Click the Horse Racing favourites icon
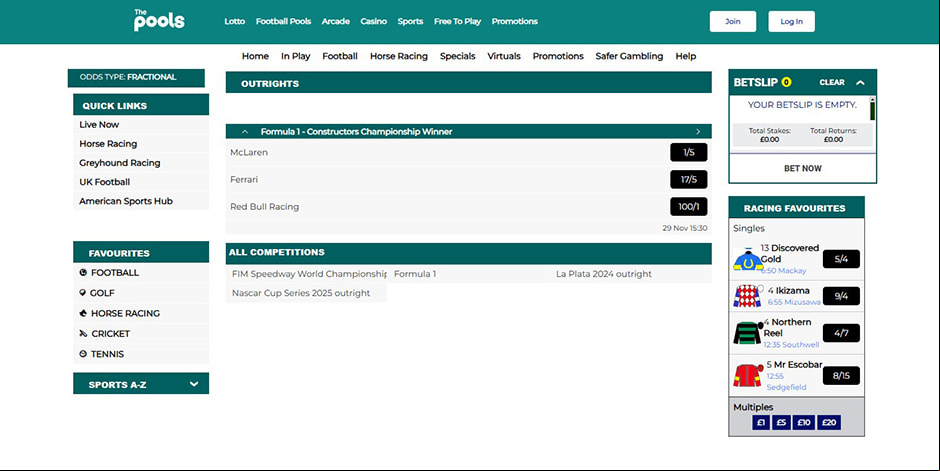 [83, 313]
